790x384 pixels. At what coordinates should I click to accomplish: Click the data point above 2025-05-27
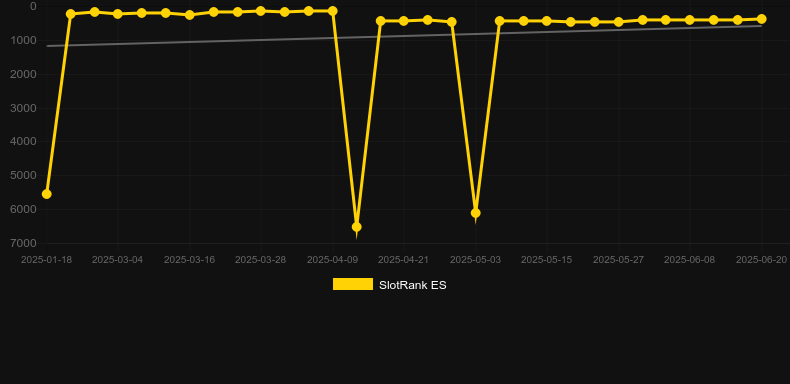[619, 22]
